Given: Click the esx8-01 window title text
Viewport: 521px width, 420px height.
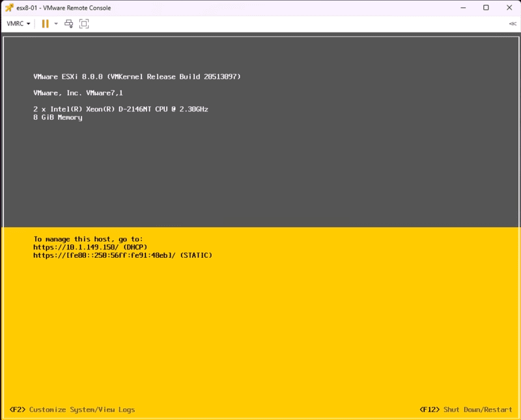Looking at the screenshot, I should 63,8.
